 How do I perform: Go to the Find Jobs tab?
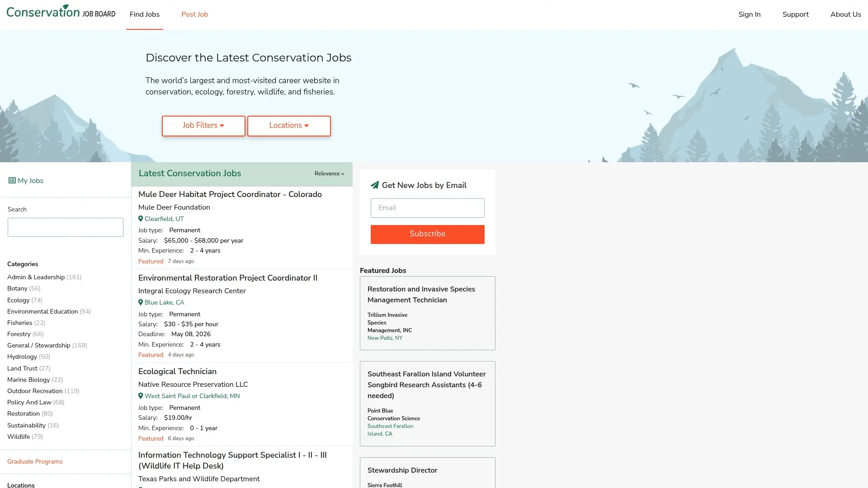pos(145,14)
